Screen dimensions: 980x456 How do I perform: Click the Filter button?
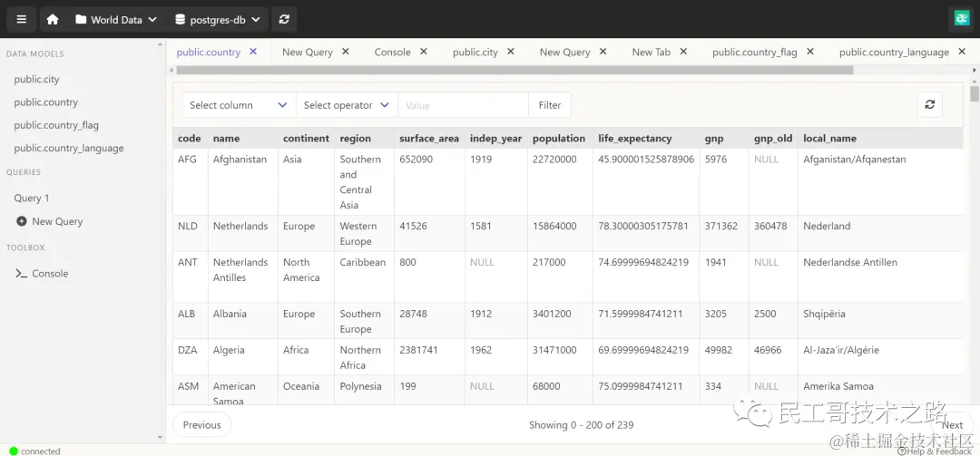tap(549, 105)
